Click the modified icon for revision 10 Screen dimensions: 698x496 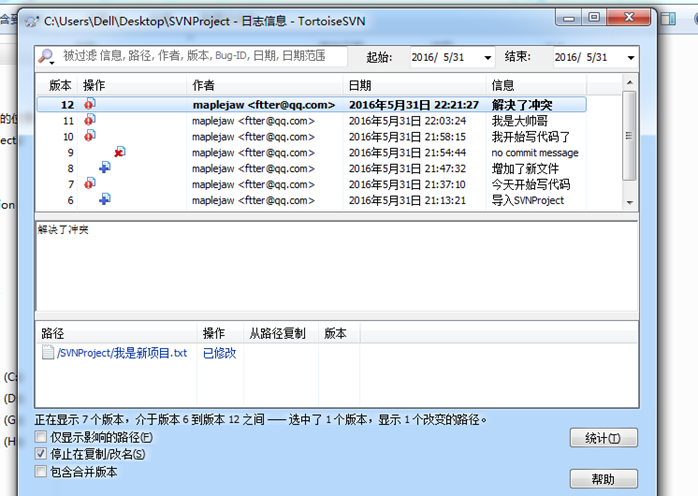tap(90, 136)
